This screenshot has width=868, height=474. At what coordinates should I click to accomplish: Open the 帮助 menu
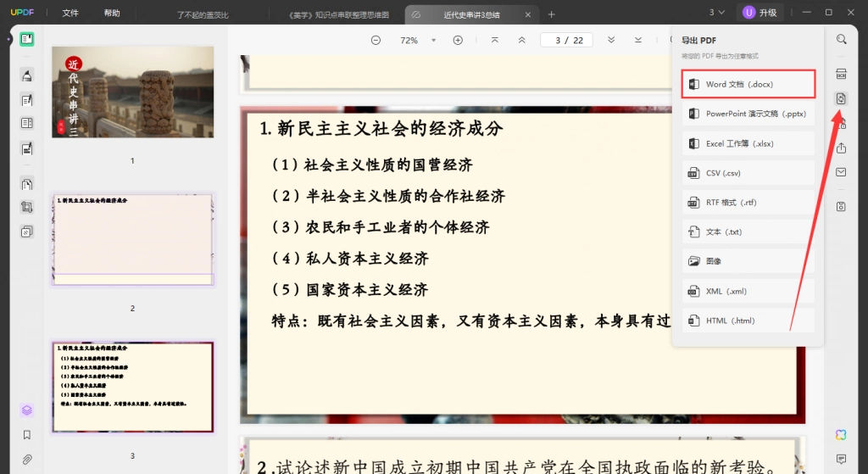(112, 13)
